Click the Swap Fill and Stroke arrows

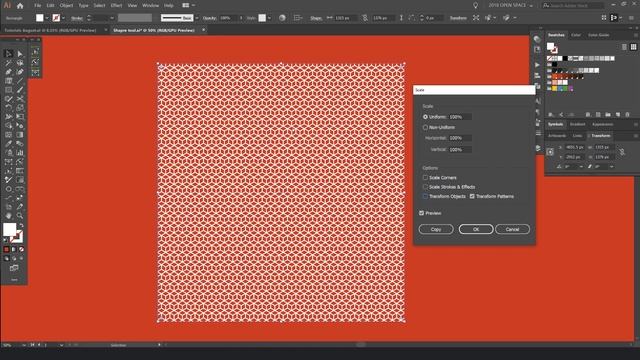(x=21, y=226)
